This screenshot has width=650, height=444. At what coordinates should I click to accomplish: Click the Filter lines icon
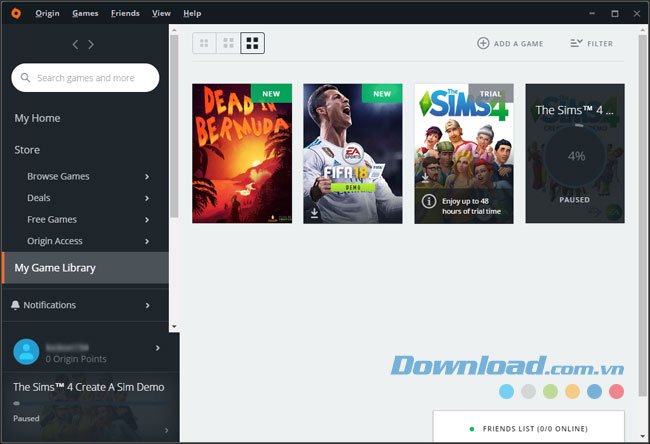point(576,43)
